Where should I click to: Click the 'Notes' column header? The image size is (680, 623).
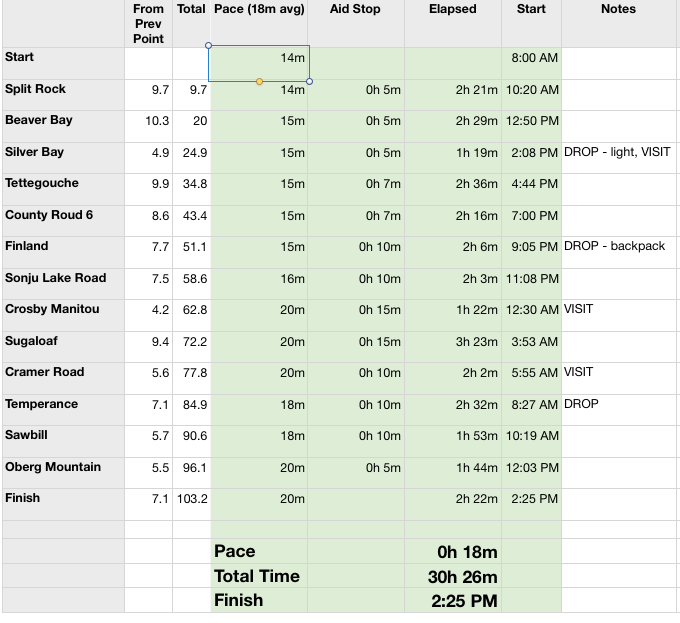pos(618,9)
